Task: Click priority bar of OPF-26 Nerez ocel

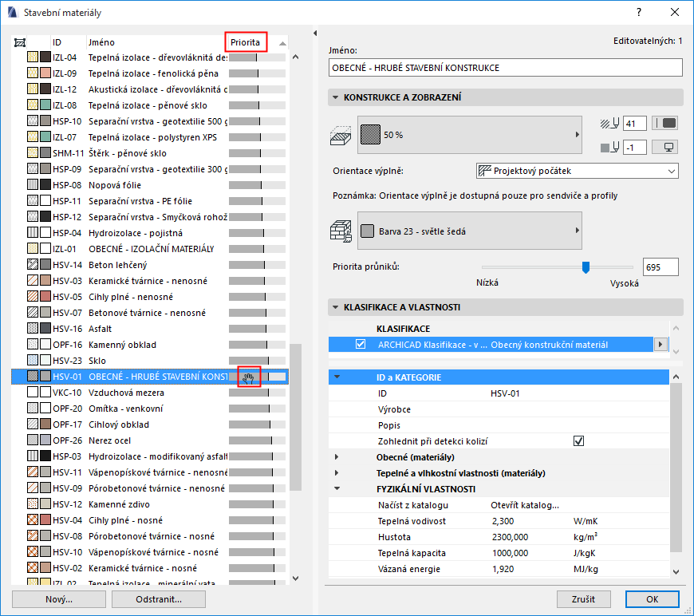Action: click(257, 440)
